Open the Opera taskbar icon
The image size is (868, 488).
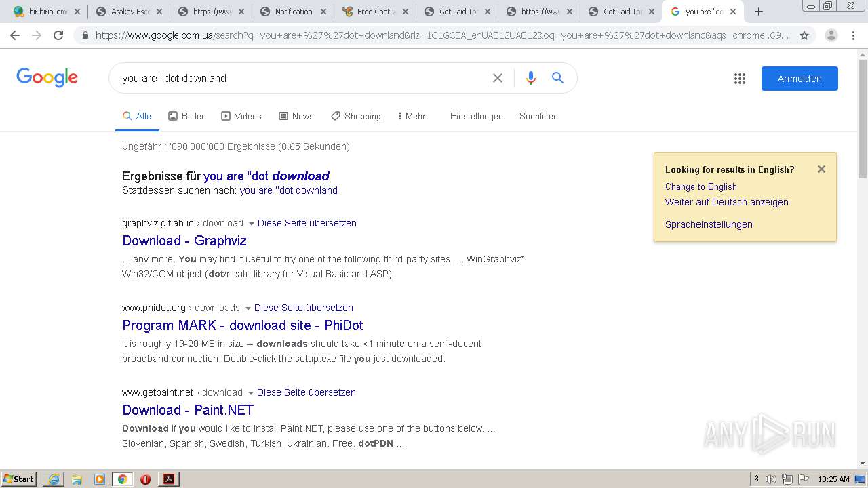tap(145, 479)
